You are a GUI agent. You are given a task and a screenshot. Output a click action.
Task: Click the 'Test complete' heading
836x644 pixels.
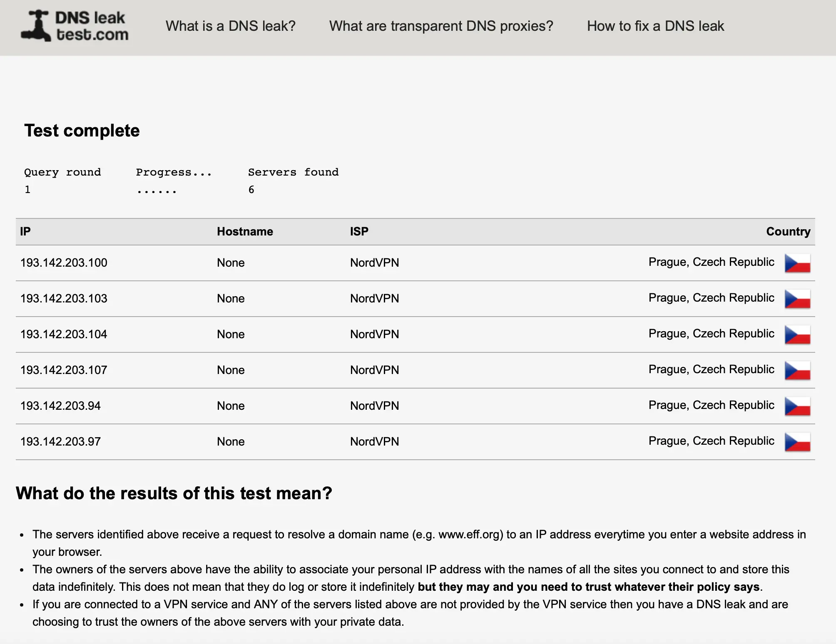pos(82,131)
